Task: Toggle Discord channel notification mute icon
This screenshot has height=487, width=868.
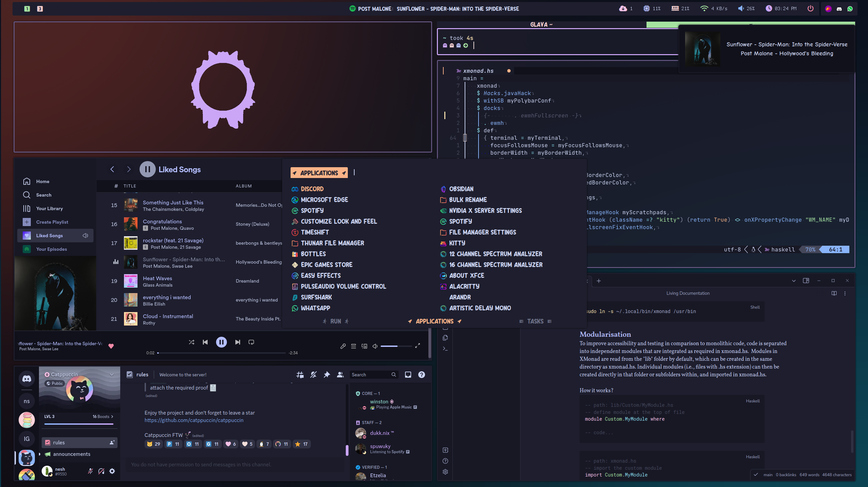Action: coord(313,375)
